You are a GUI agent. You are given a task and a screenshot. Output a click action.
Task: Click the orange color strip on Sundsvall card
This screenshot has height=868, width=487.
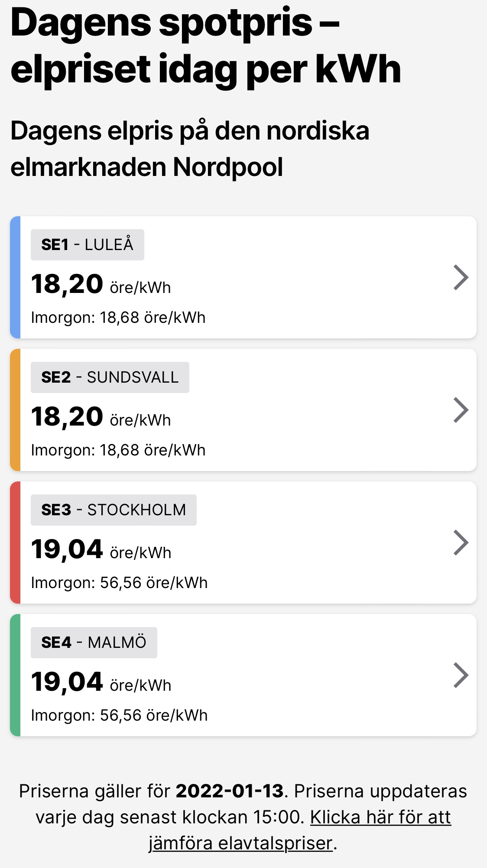pyautogui.click(x=15, y=410)
